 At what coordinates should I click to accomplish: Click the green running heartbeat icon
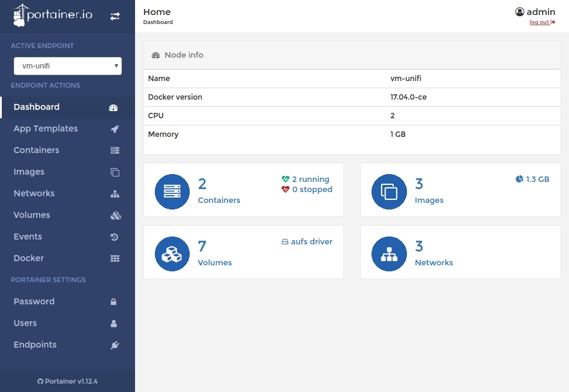point(285,179)
